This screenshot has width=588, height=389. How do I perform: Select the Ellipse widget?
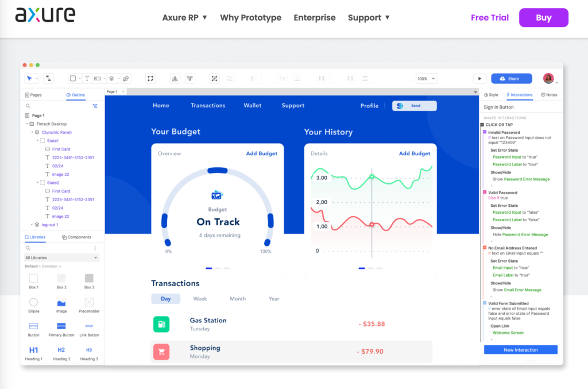[34, 305]
